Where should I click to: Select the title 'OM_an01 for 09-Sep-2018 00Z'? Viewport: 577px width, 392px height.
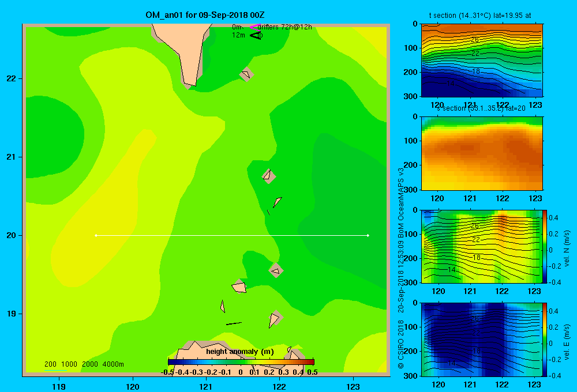pos(205,15)
